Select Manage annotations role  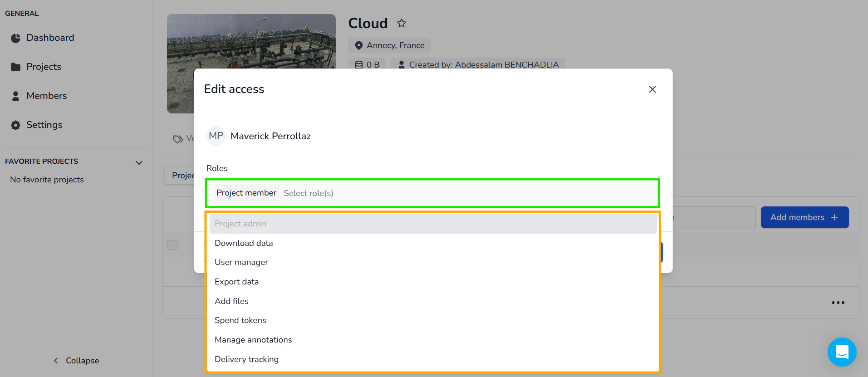[x=253, y=340]
